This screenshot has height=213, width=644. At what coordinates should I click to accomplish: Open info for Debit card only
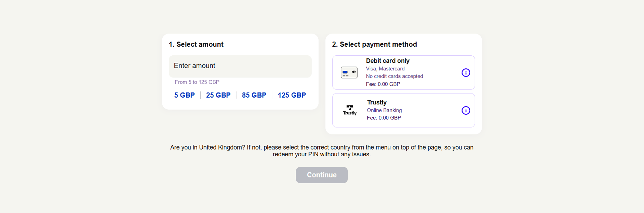point(466,72)
